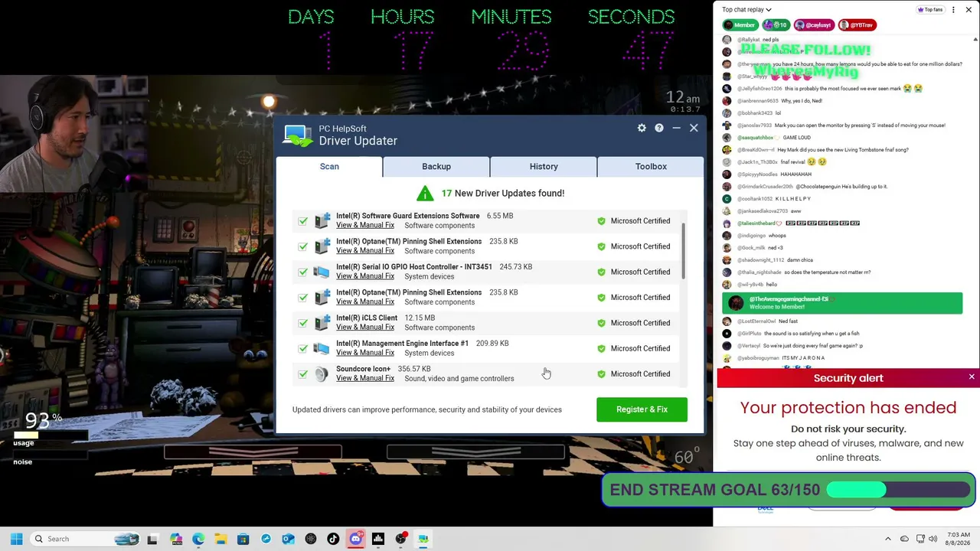The image size is (980, 551).
Task: Minimize the Driver Updater window
Action: point(676,128)
